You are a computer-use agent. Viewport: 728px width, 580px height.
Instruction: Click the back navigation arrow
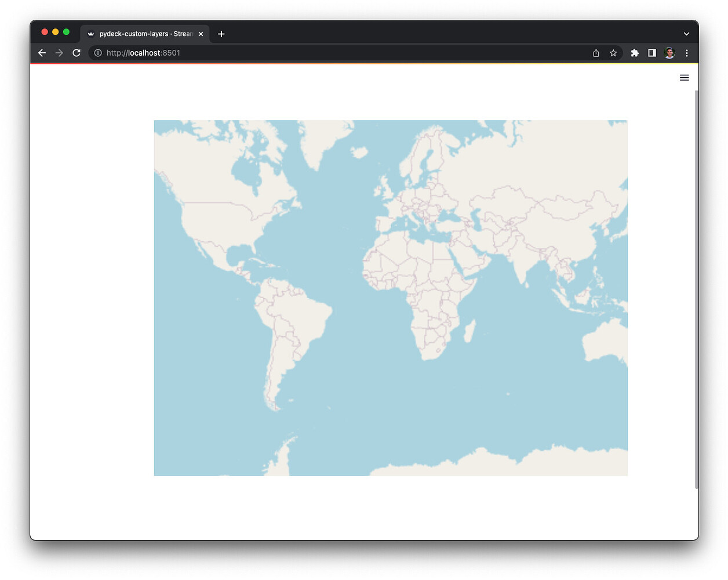point(42,53)
